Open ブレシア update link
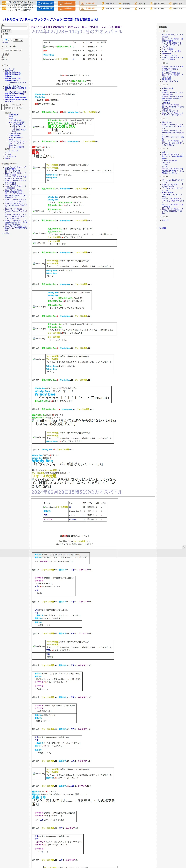Image resolution: width=186 pixels, height=868 pixels. pyautogui.click(x=165, y=164)
